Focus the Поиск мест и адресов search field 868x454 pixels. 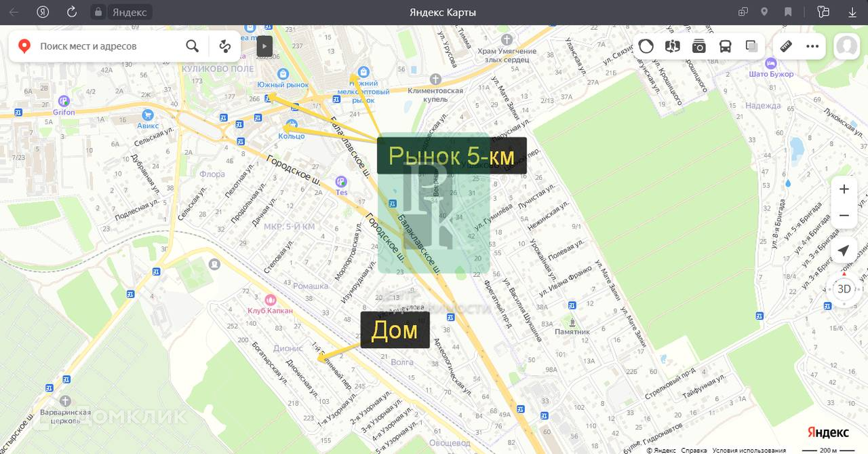pyautogui.click(x=108, y=46)
